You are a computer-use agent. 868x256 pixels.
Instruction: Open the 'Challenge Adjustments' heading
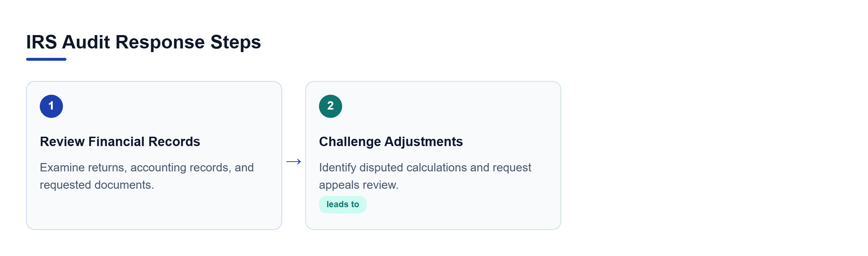pos(391,142)
